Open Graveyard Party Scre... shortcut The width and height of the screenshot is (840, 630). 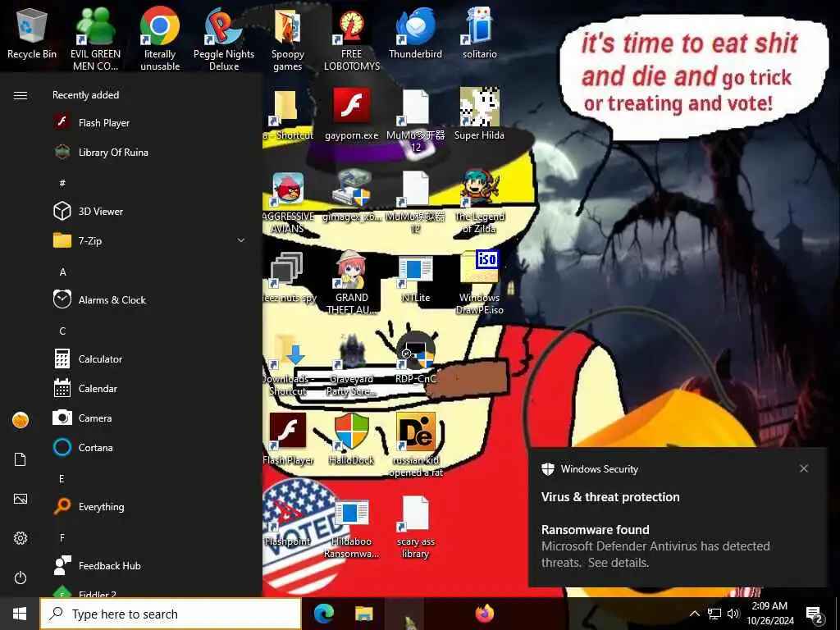[x=351, y=364]
